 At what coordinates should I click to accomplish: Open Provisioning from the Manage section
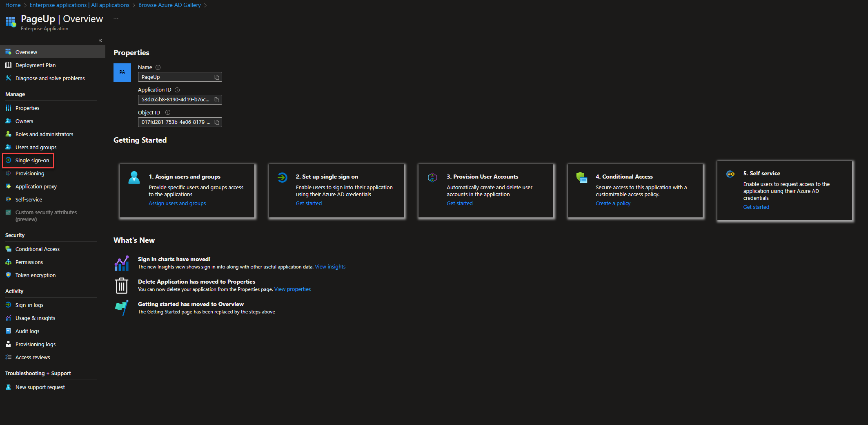[29, 174]
